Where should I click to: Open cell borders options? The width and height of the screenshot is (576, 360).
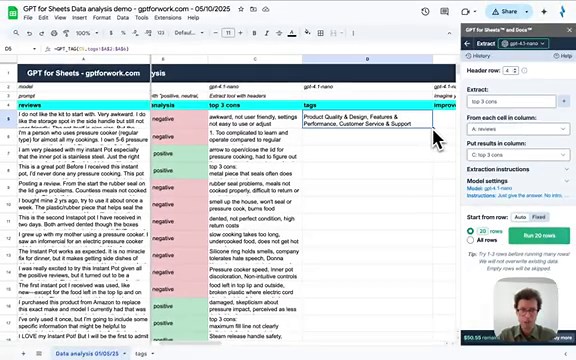[321, 33]
